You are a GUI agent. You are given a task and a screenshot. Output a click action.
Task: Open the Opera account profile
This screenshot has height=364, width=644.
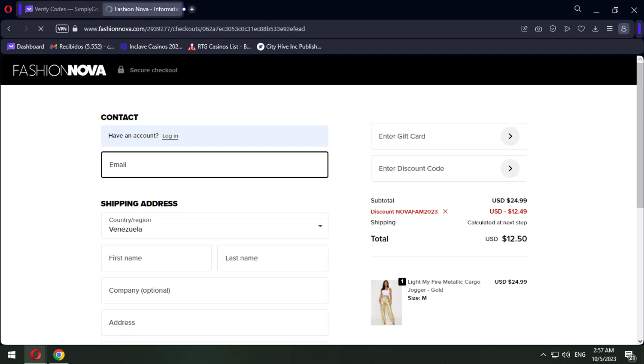(x=624, y=29)
